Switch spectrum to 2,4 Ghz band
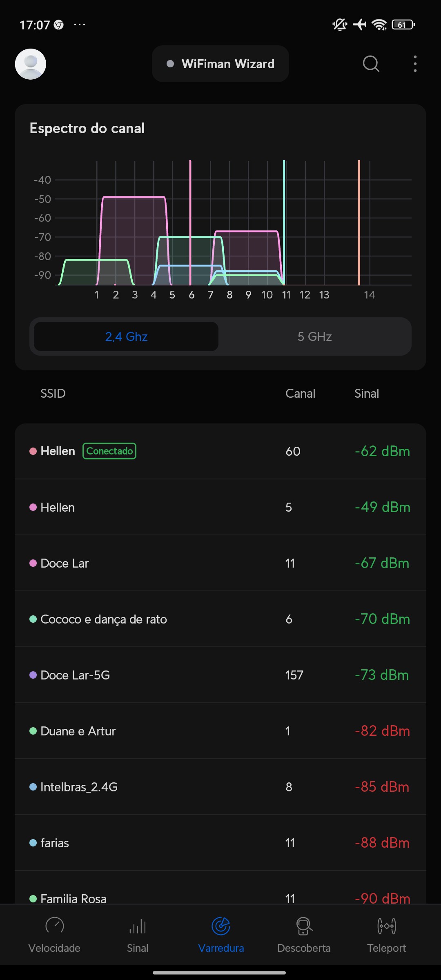This screenshot has width=441, height=980. (126, 336)
